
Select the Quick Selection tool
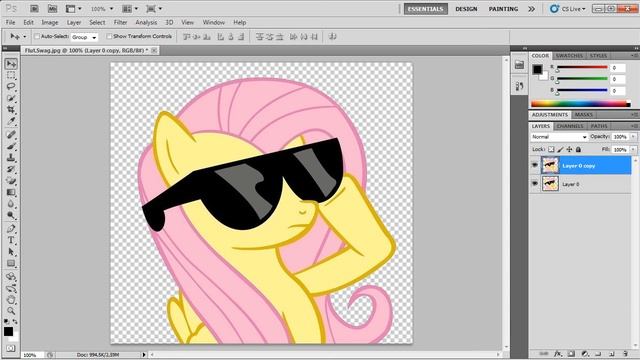pyautogui.click(x=11, y=98)
